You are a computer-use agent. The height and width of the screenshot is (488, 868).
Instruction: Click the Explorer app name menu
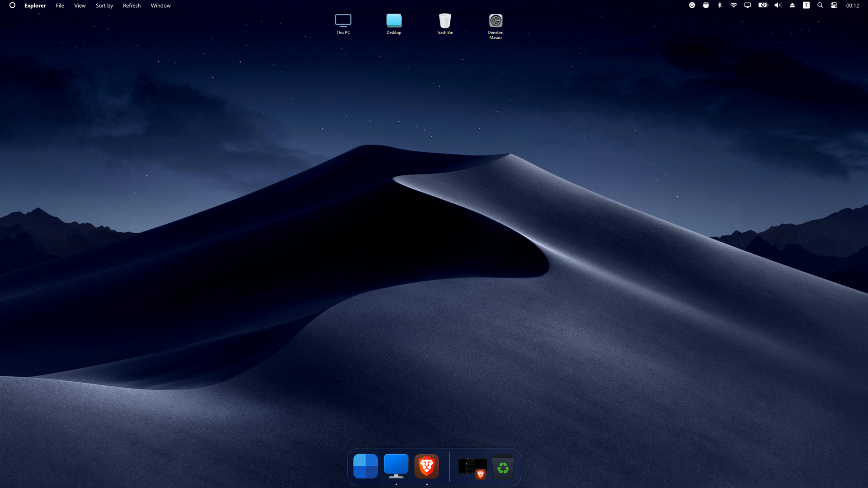35,5
